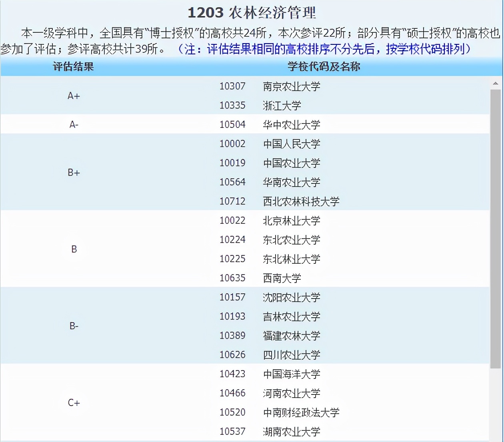Image resolution: width=504 pixels, height=442 pixels.
Task: Select the 南京农业大学 entry
Action: (x=291, y=87)
